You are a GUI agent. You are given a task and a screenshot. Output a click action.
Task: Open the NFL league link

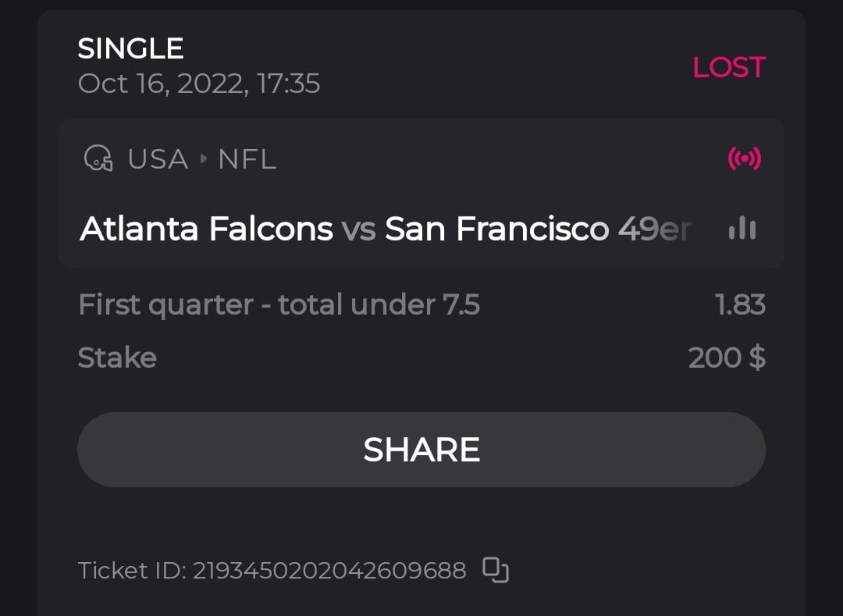247,159
